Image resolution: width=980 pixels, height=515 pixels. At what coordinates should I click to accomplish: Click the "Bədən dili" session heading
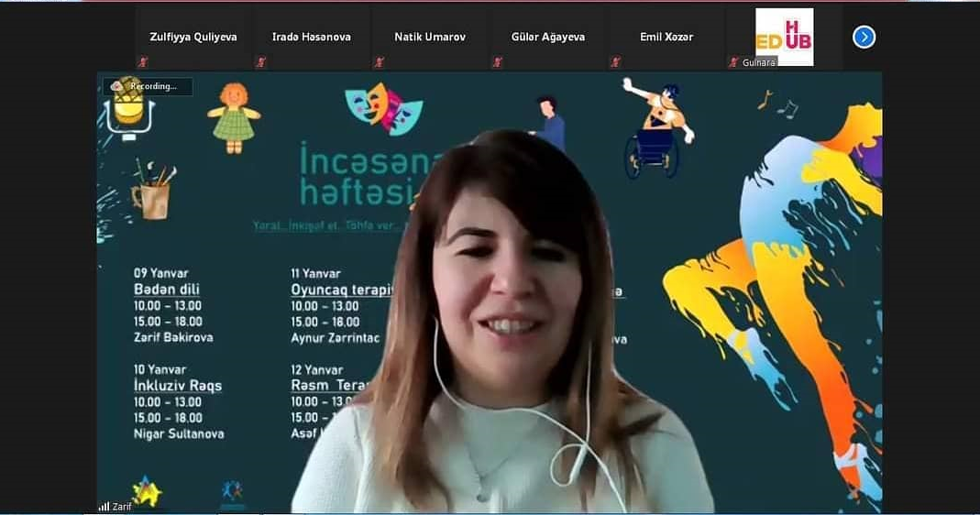(166, 289)
